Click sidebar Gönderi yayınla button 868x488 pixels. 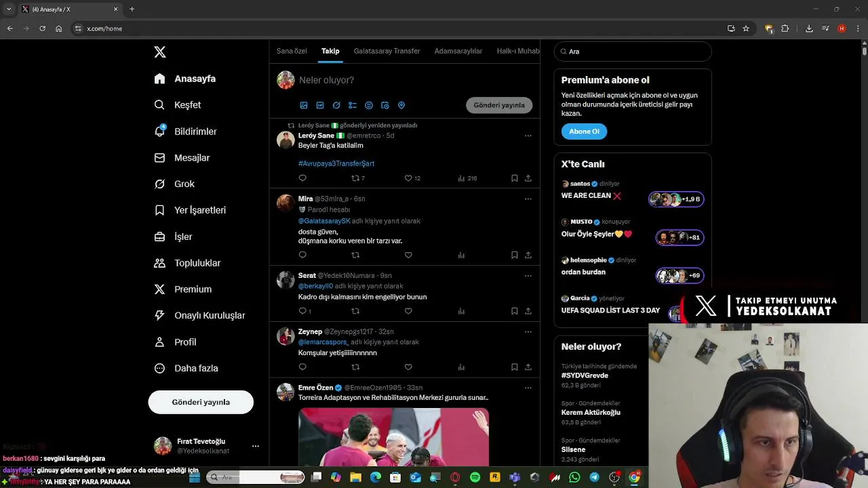point(201,402)
